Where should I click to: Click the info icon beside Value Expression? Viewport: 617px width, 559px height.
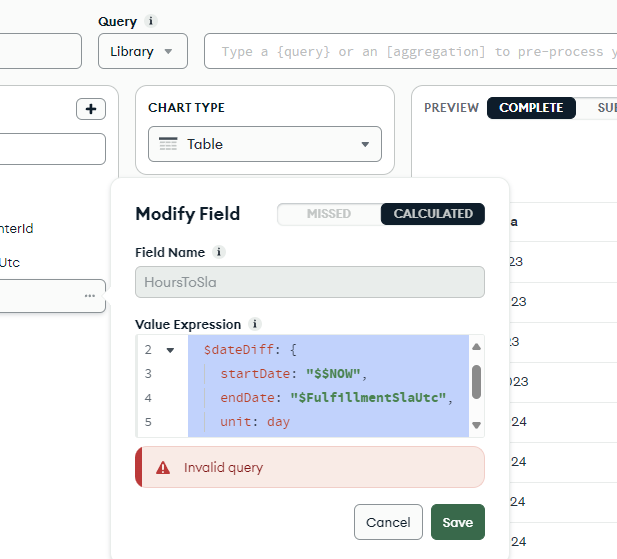(x=255, y=324)
